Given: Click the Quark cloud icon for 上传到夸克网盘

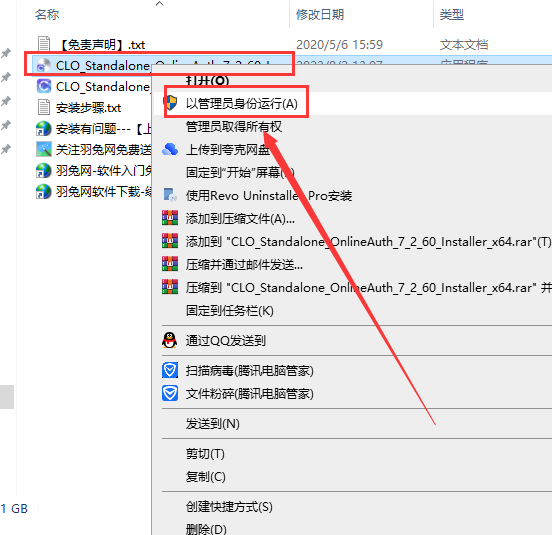Looking at the screenshot, I should (x=170, y=150).
